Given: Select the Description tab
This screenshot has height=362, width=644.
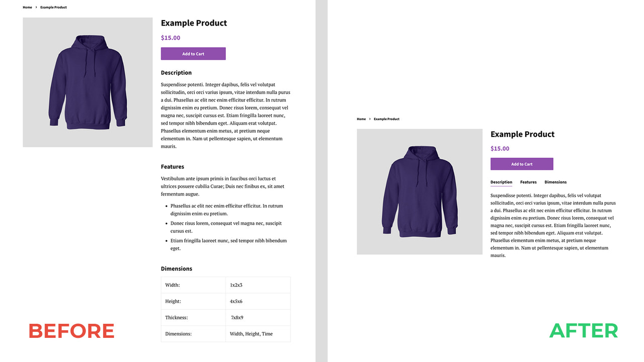Looking at the screenshot, I should (x=501, y=182).
